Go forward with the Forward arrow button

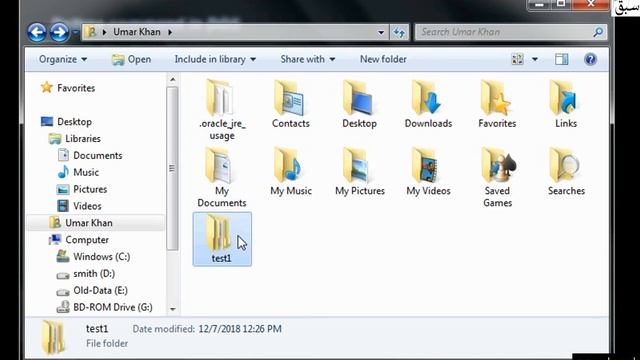pos(60,32)
